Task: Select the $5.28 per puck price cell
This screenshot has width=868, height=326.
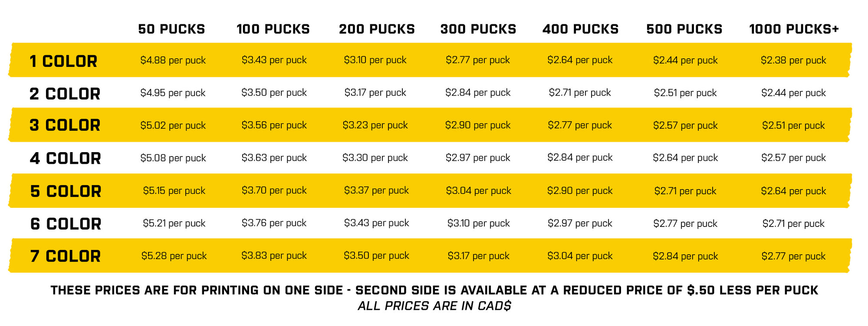Action: coord(174,256)
